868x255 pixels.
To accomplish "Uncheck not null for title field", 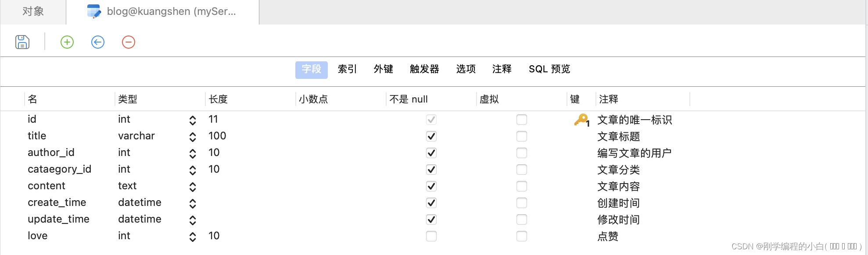I will [x=431, y=136].
